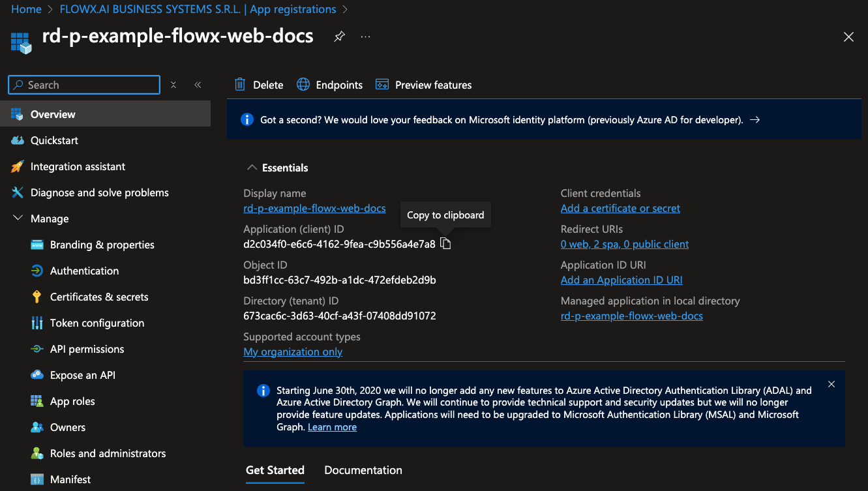Open the 0 web, 2 spa redirect URIs link
This screenshot has width=868, height=491.
625,244
